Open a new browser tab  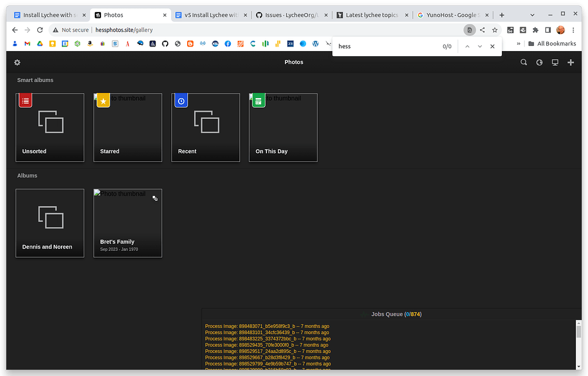coord(502,15)
